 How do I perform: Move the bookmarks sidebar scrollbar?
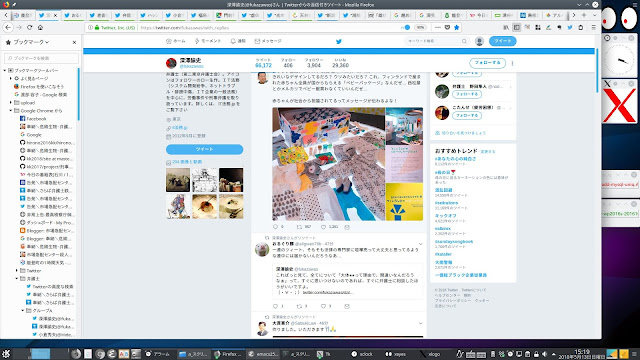79,94
